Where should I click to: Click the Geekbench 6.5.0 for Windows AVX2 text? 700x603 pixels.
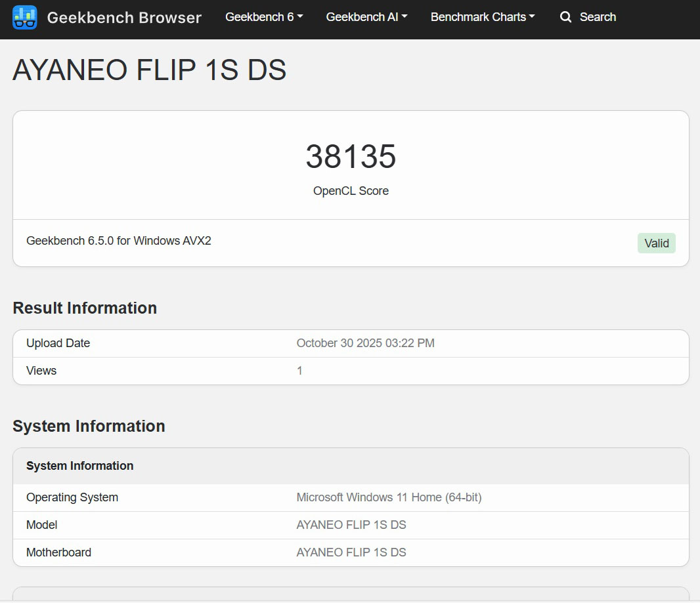coord(119,241)
